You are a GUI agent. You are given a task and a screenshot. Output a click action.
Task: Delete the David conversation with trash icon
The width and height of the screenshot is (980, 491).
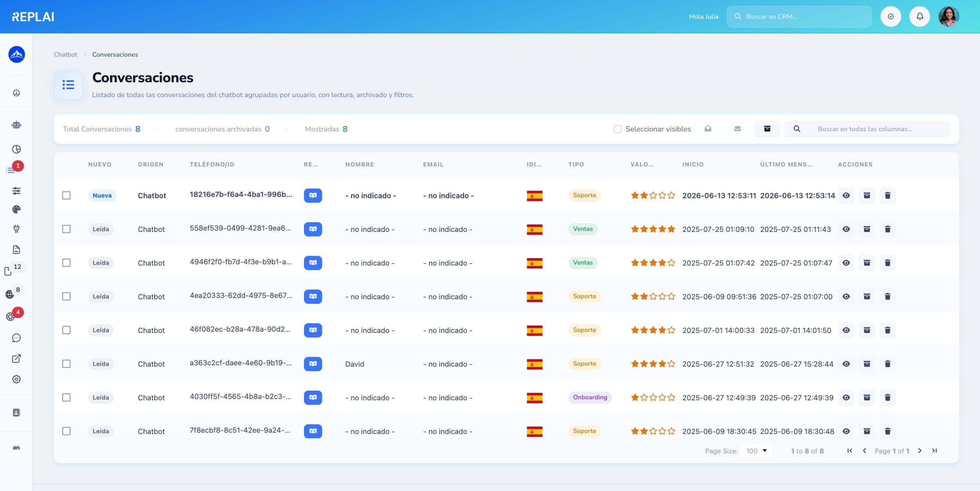point(887,364)
